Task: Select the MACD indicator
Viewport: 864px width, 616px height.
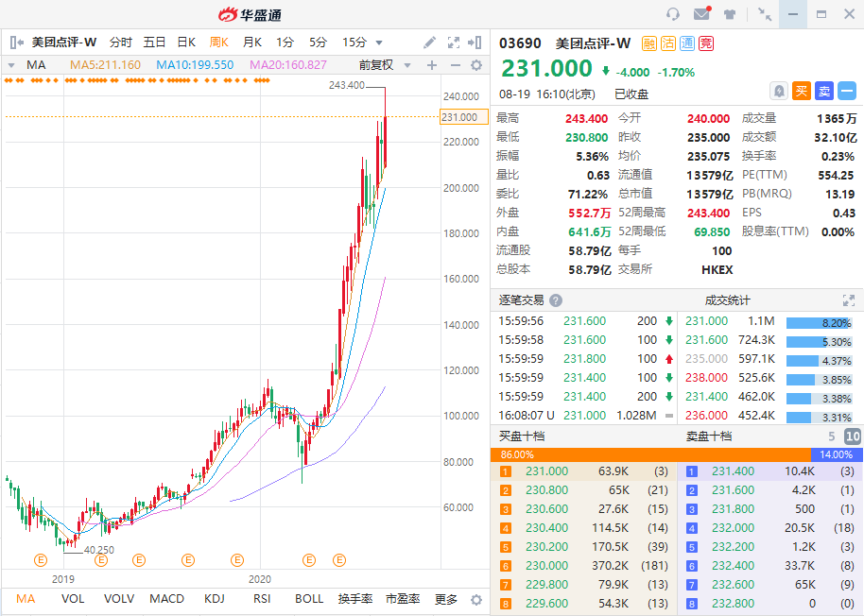Action: (x=167, y=599)
